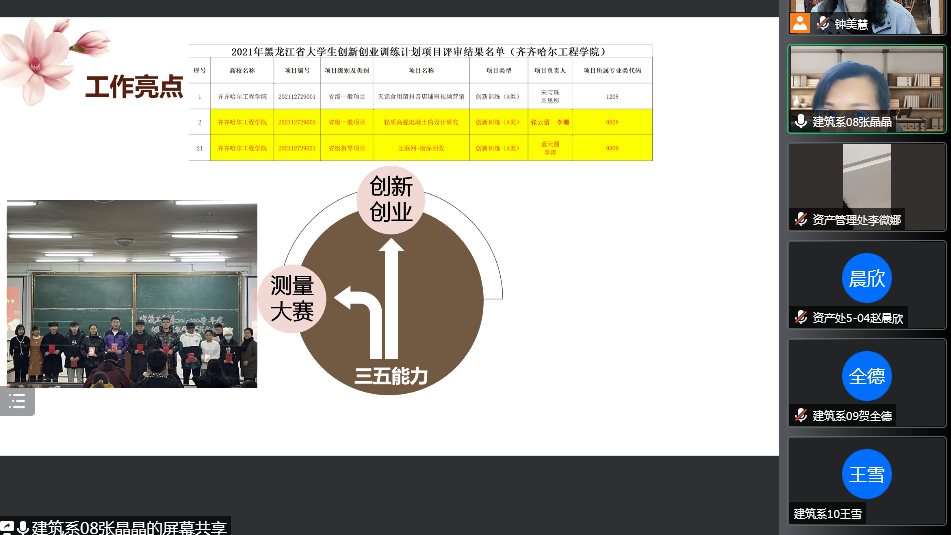The image size is (951, 535).
Task: Select the 王雪 blue avatar
Action: [866, 475]
